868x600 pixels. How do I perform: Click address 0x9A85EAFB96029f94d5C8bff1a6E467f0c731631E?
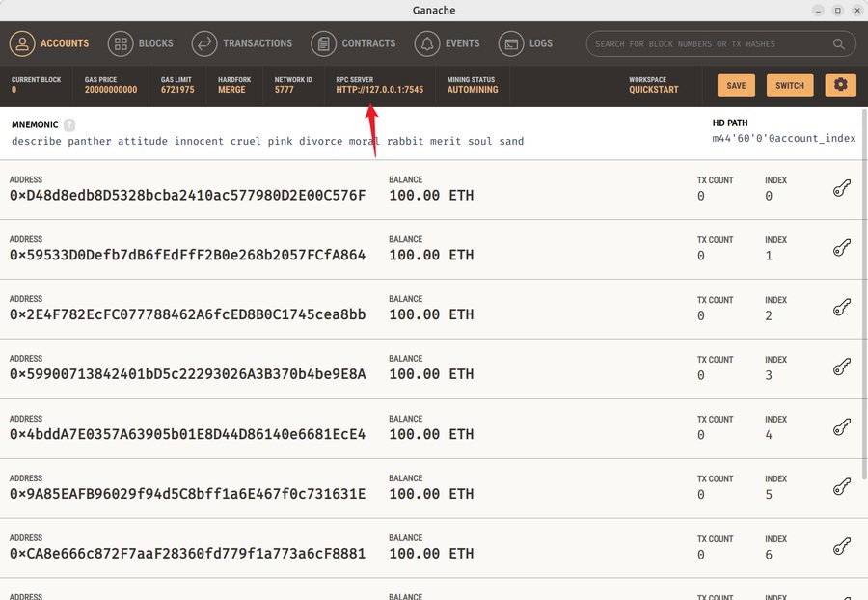pyautogui.click(x=188, y=494)
